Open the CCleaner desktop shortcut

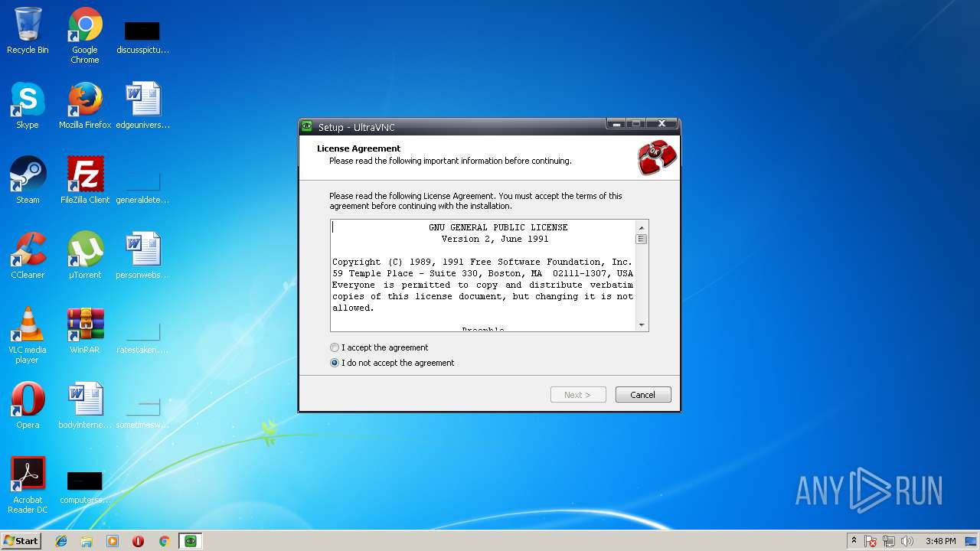click(28, 256)
